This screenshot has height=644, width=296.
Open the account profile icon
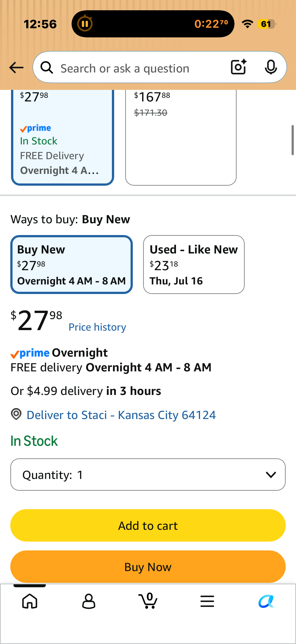89,601
